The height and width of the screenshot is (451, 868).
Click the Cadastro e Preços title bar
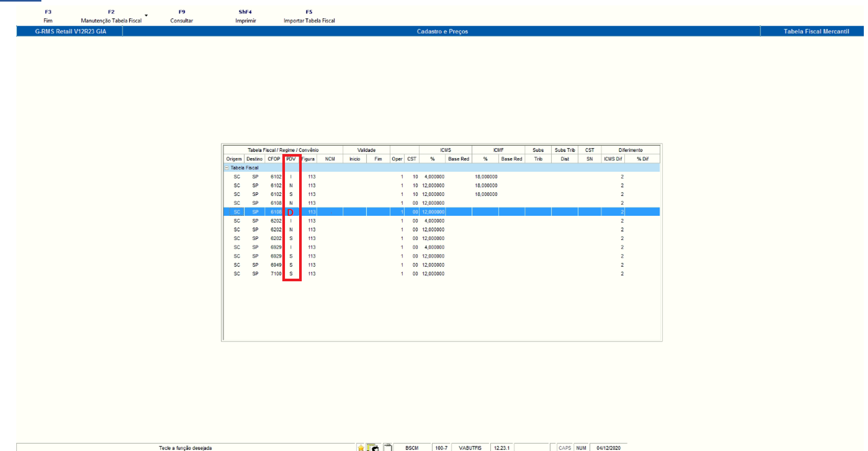click(x=442, y=31)
